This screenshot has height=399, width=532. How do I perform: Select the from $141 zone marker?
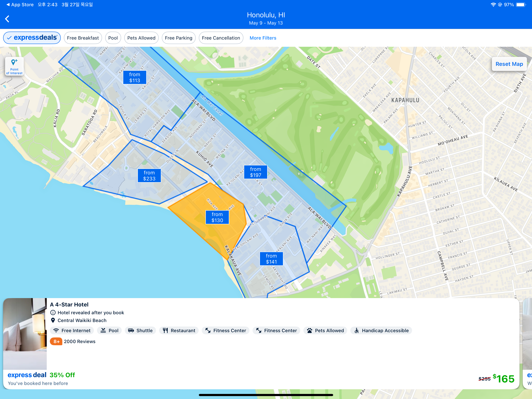pyautogui.click(x=271, y=259)
